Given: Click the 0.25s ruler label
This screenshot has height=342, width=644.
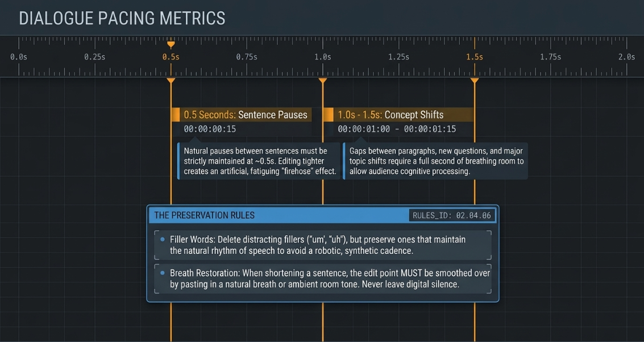Looking at the screenshot, I should coord(95,57).
